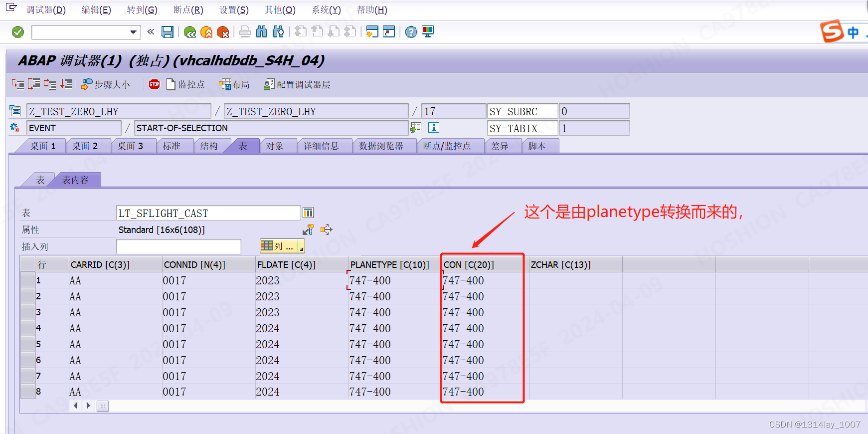
Task: Select row 5 via its row selector
Action: coord(27,344)
